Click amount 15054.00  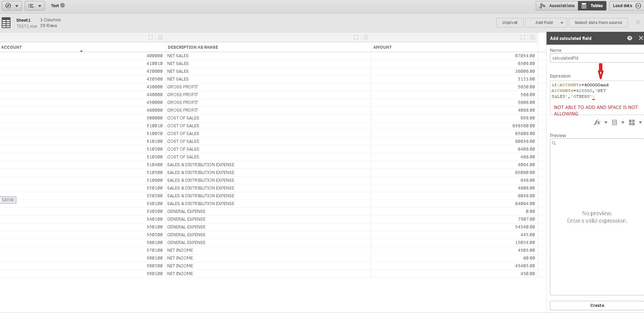(x=525, y=243)
